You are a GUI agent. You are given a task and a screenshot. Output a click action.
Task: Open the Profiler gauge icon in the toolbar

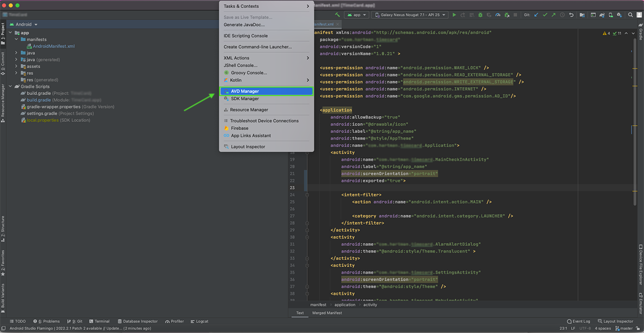[x=498, y=14]
